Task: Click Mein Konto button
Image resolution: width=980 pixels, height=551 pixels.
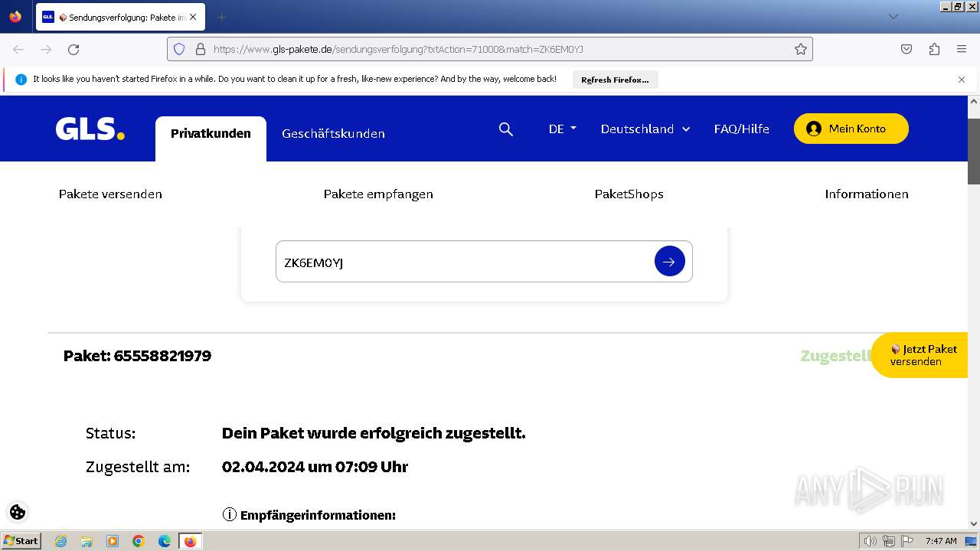Action: [851, 129]
